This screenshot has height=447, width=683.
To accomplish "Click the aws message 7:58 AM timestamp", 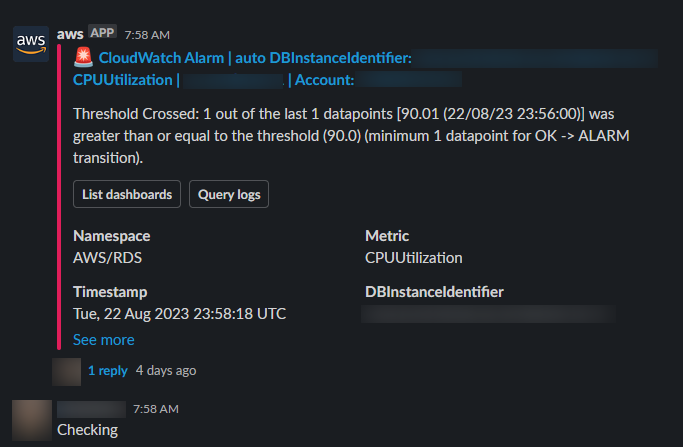I will 147,34.
